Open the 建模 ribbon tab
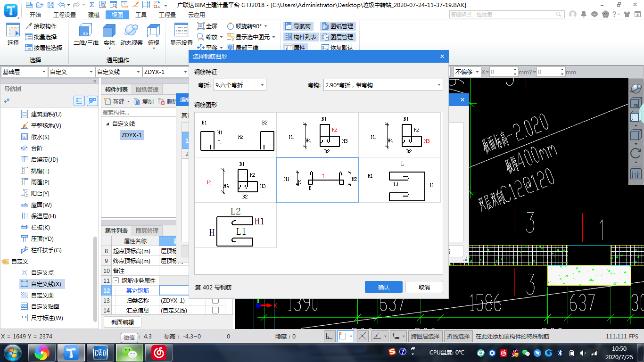644x362 pixels. point(94,15)
